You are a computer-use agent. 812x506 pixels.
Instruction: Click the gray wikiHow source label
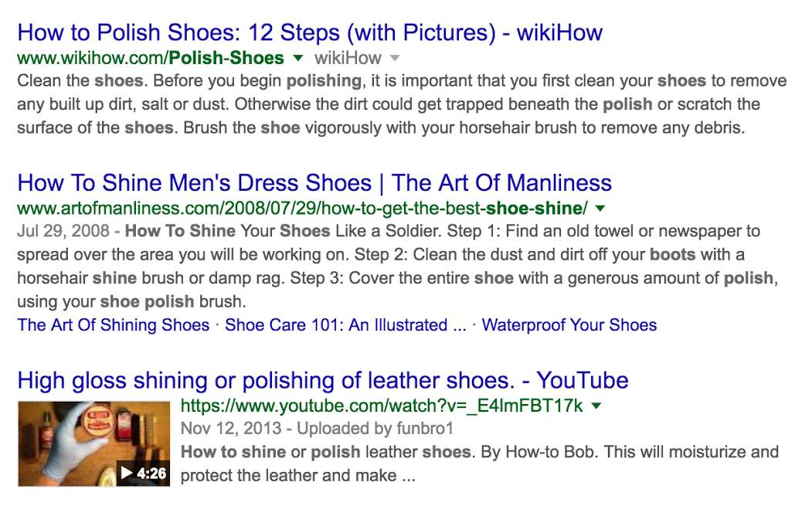click(x=348, y=57)
